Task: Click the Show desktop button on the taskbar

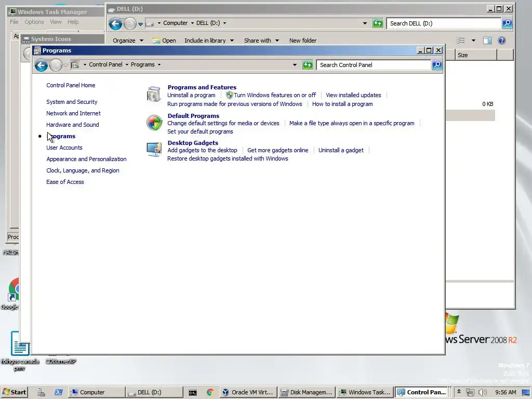Action: [526, 392]
